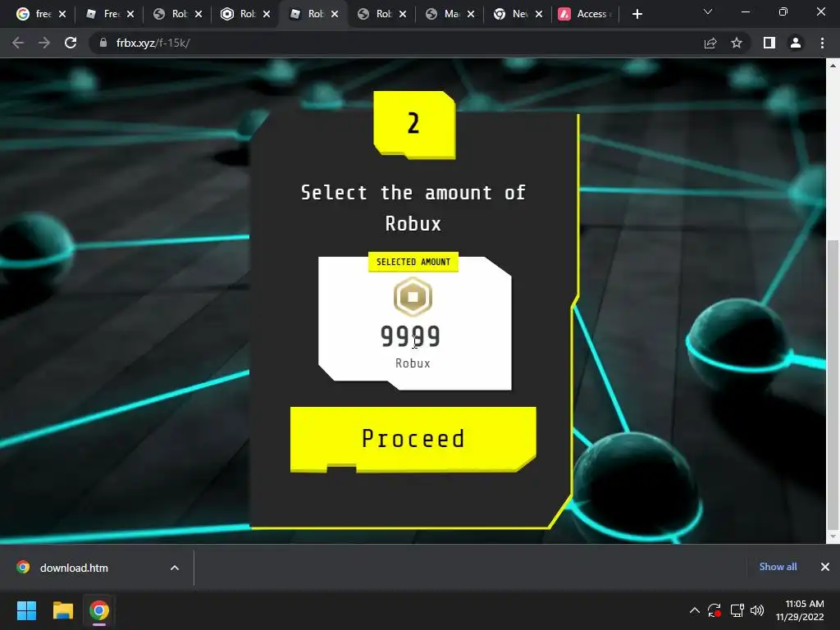Expand download.htm options chevron
The height and width of the screenshot is (630, 840).
coord(175,568)
